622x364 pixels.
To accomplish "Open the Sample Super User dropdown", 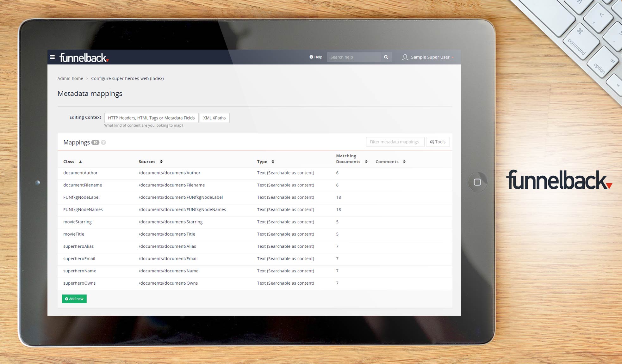I will pyautogui.click(x=430, y=57).
